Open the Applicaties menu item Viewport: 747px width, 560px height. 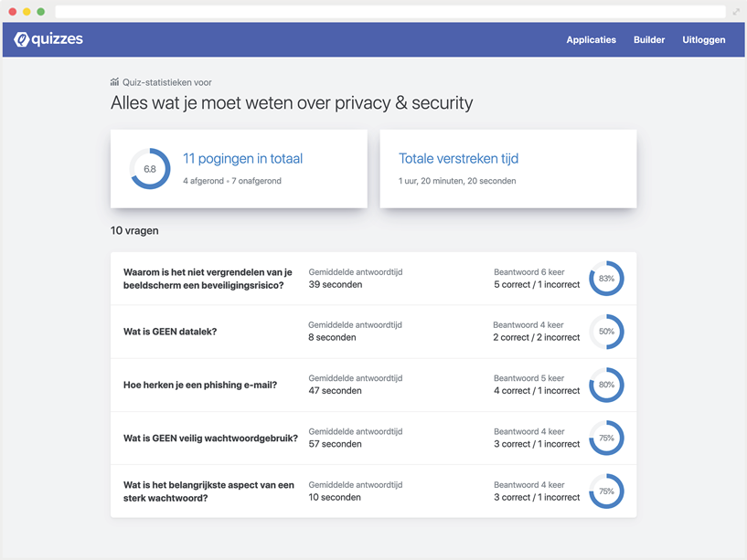point(591,40)
